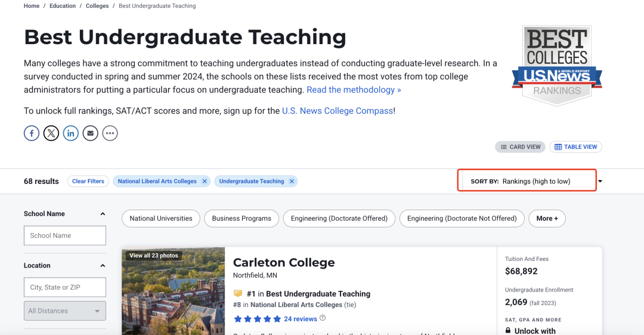Open the 24 reviews link
Viewport: 644px width, 335px height.
(301, 319)
